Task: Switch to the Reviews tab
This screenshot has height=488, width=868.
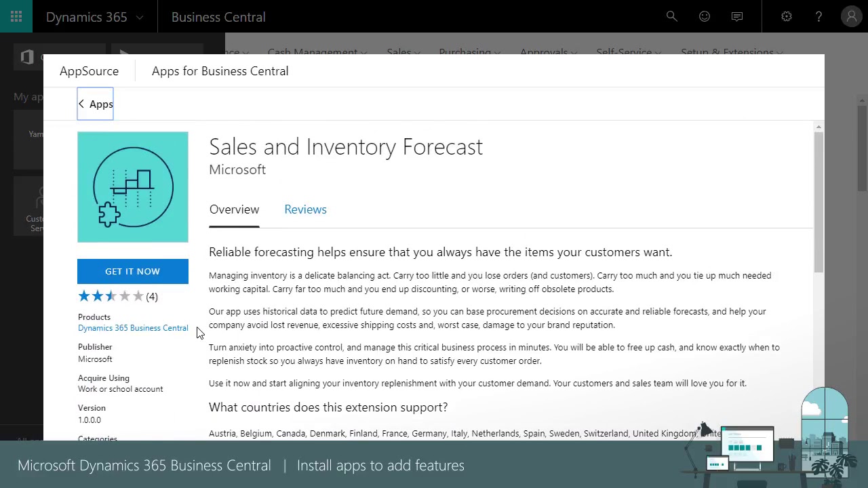Action: 305,209
